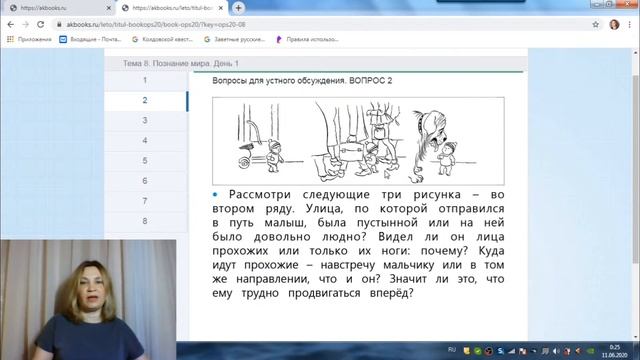
Task: Bookmark this page with the star icon
Action: [596, 24]
